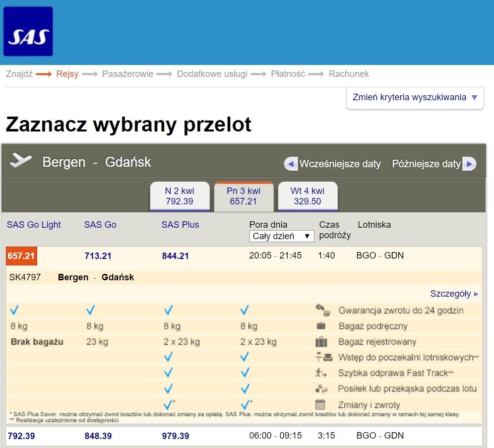Select the 979.39 SAS Plus fare
This screenshot has height=448, width=494.
pyautogui.click(x=176, y=436)
